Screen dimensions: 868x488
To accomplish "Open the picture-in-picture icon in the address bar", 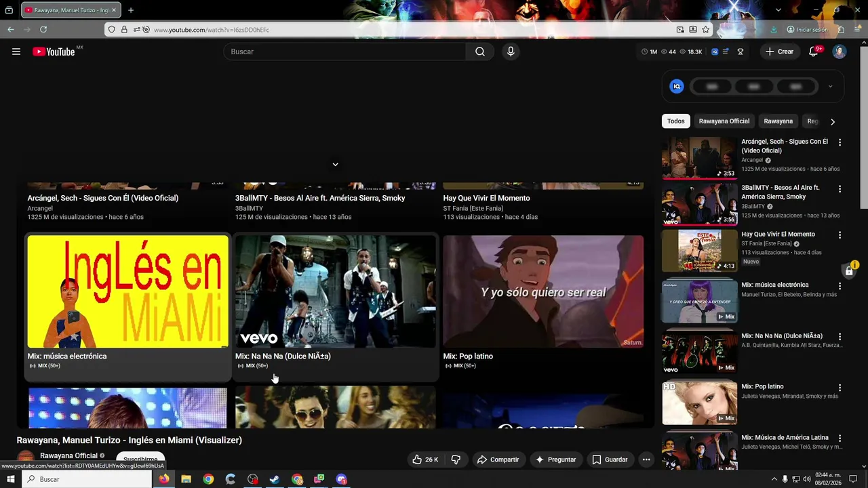I will pyautogui.click(x=680, y=30).
